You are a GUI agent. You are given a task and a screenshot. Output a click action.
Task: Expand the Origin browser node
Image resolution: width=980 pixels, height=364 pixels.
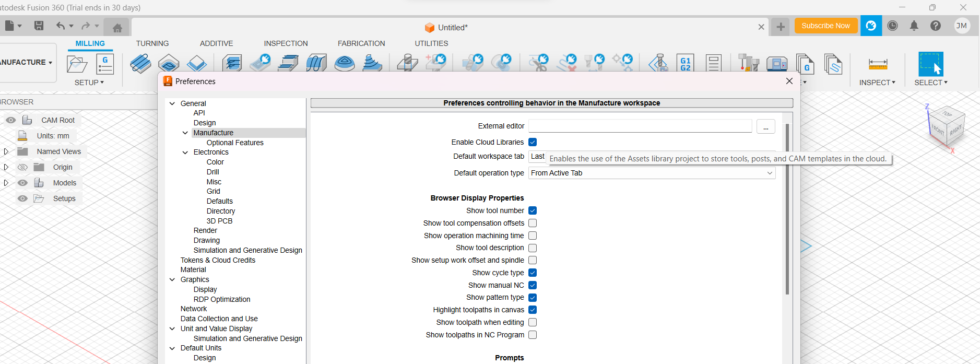pyautogui.click(x=6, y=167)
